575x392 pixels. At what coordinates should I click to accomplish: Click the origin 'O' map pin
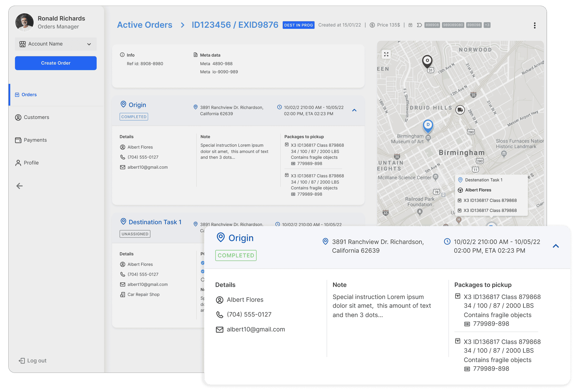point(427,61)
